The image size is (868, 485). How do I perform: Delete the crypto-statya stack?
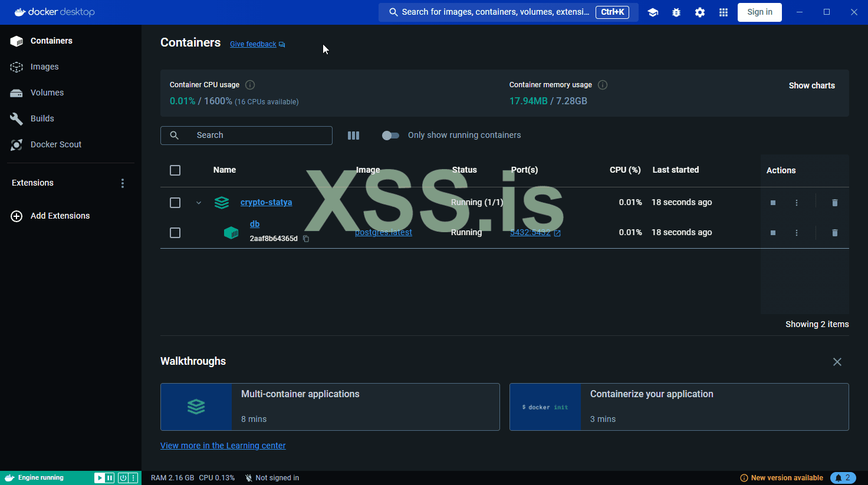835,203
